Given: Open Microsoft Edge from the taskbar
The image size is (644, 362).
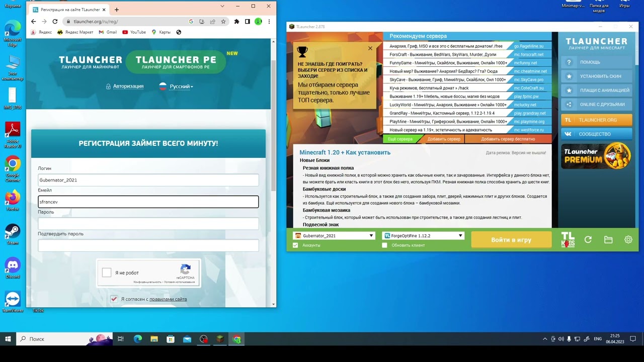Looking at the screenshot, I should (137, 339).
